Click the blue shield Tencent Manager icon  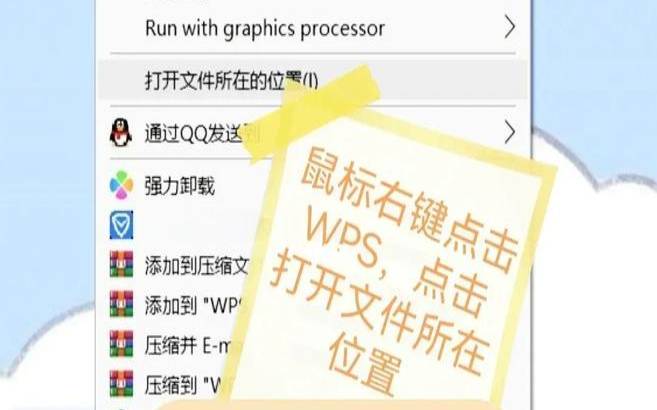(121, 225)
